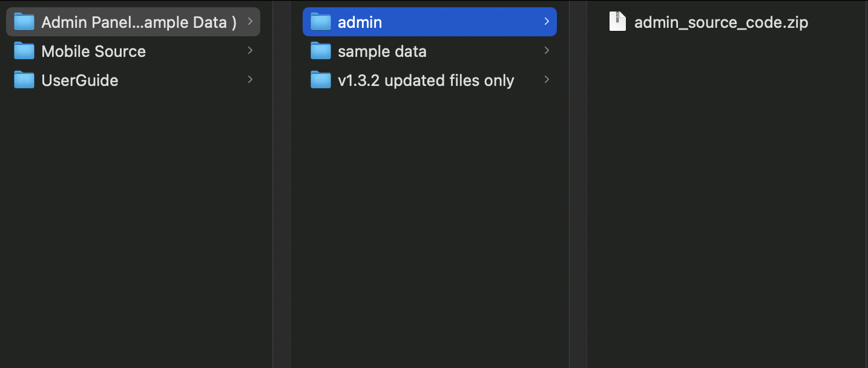Click the Mobile Source folder icon
868x368 pixels.
24,51
